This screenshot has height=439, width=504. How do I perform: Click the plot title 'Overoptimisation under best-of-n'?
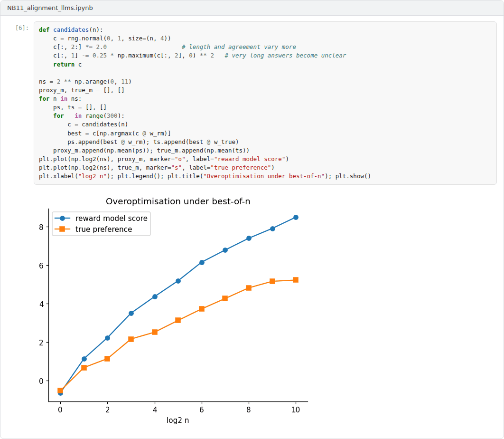(178, 201)
